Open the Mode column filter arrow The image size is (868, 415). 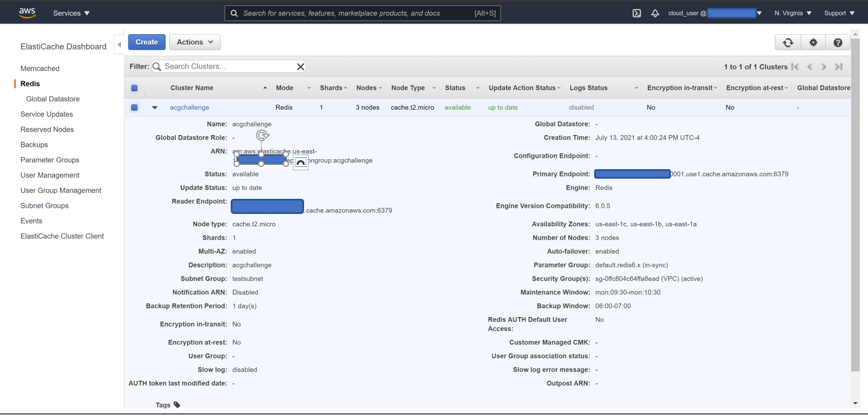point(309,88)
